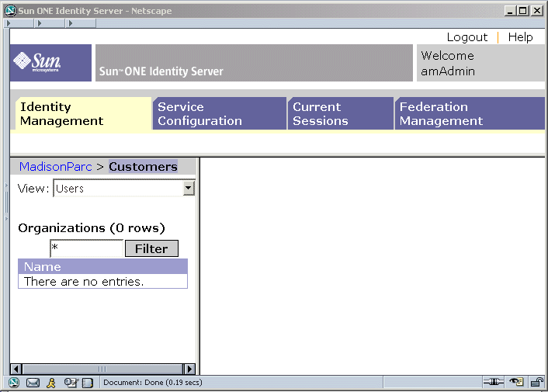Click the 'Document: Done (0.19 secs)' status text

(153, 383)
